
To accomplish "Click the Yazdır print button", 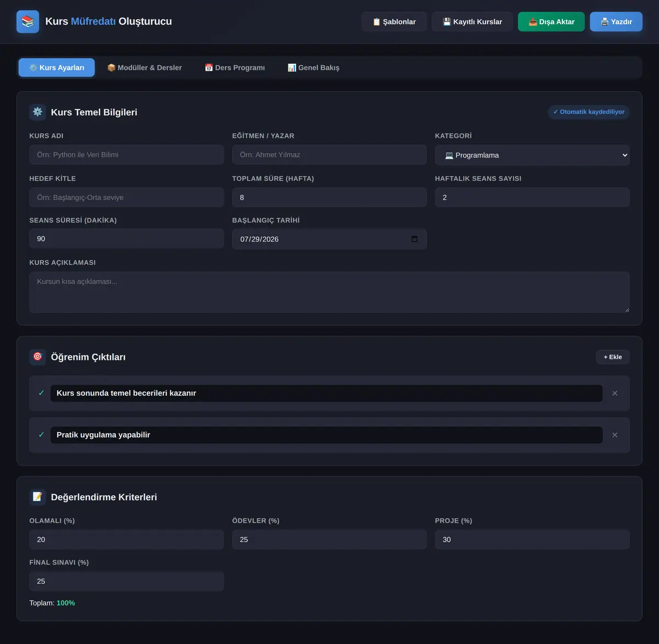I will click(616, 22).
